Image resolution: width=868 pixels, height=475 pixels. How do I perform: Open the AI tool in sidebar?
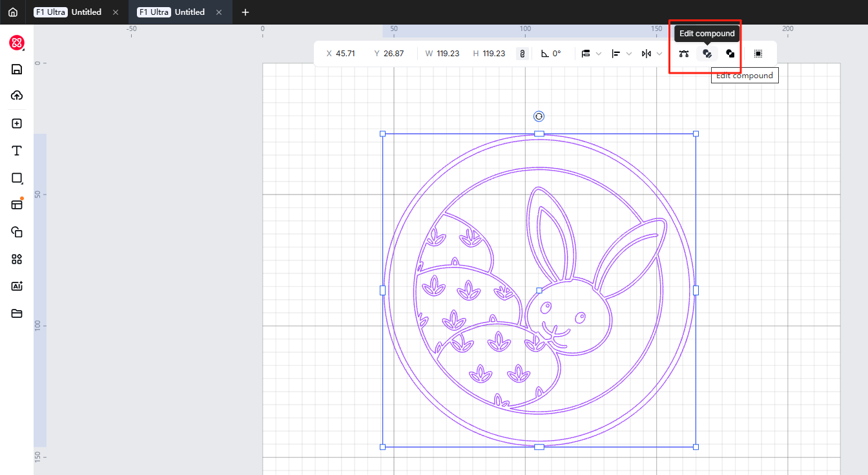click(x=17, y=286)
